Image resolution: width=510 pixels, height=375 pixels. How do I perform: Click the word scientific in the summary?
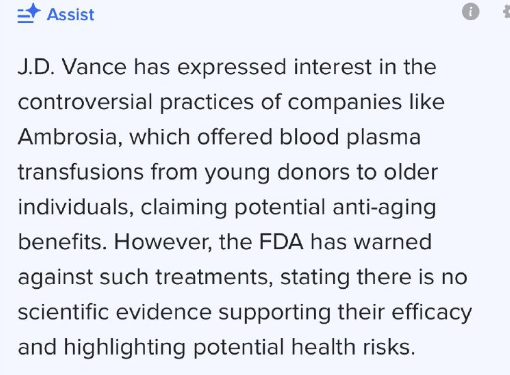point(63,312)
